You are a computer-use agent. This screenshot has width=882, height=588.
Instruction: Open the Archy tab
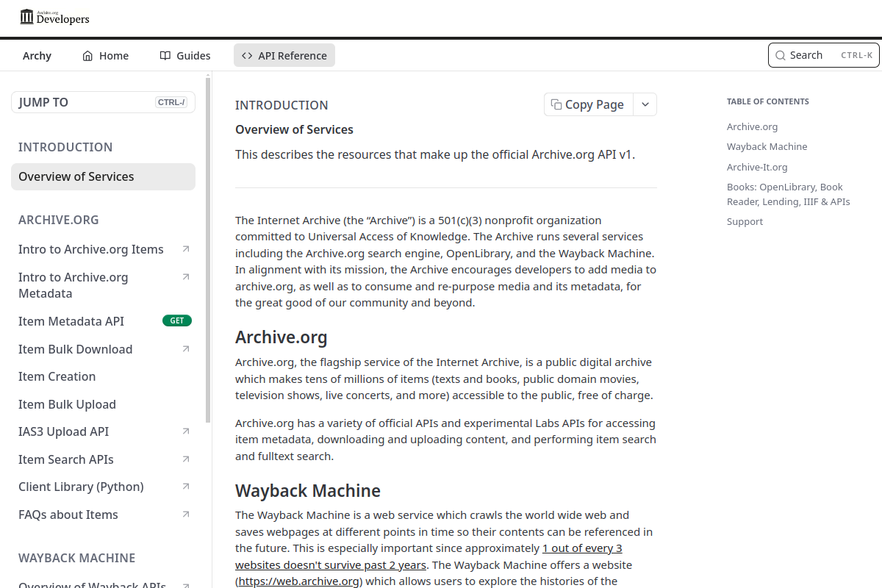point(37,56)
